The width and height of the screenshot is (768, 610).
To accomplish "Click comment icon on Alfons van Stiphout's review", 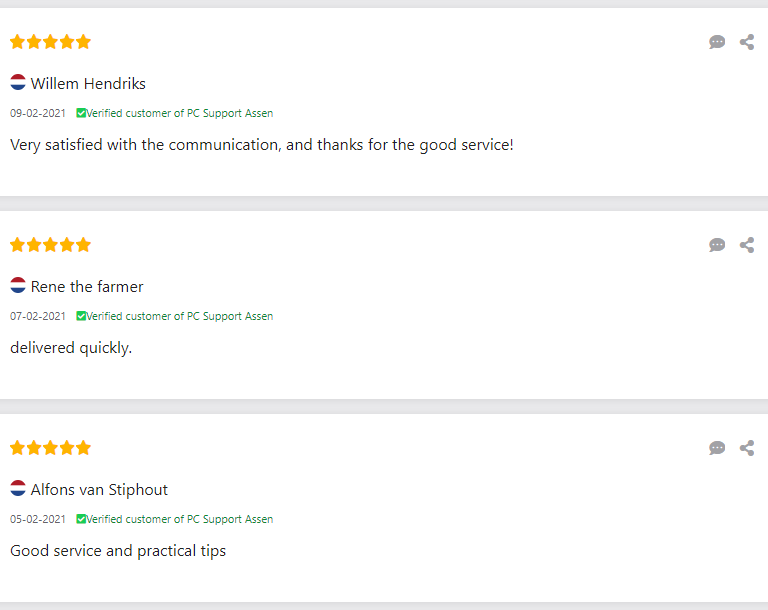I will pyautogui.click(x=717, y=448).
